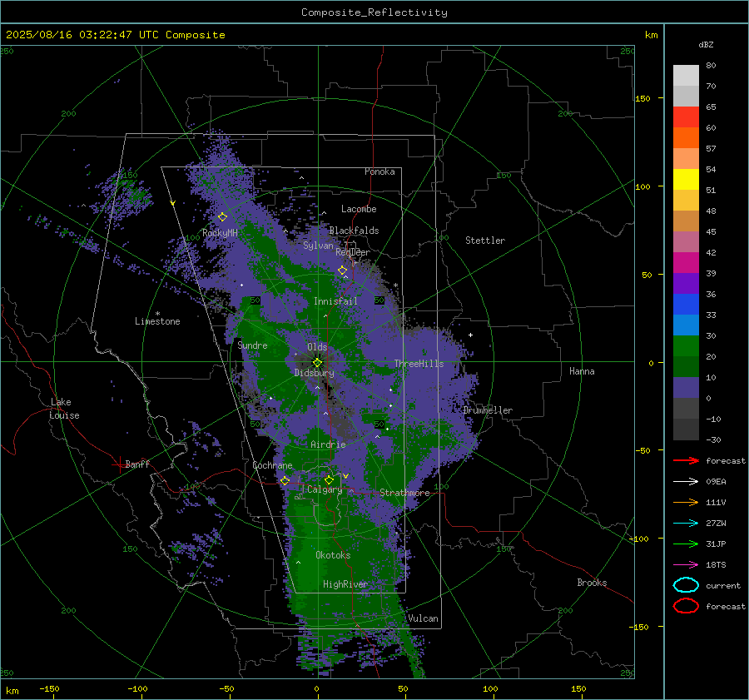Click the Okotoks label
The height and width of the screenshot is (700, 749).
coord(333,555)
